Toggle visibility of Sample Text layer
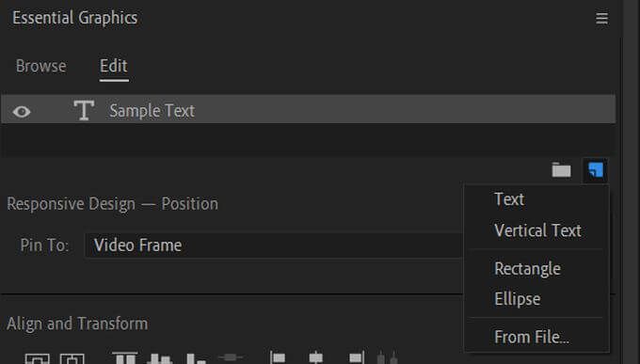This screenshot has width=640, height=364. coord(22,111)
